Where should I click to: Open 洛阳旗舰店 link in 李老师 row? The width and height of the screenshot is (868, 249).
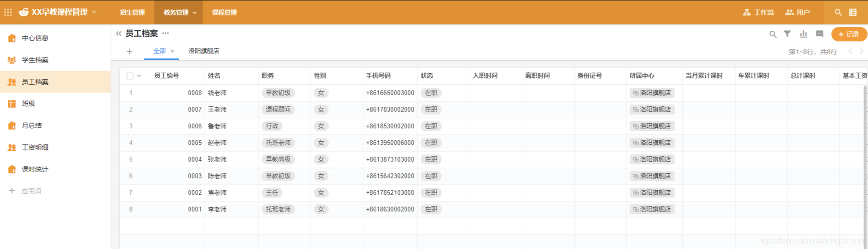[x=652, y=209]
